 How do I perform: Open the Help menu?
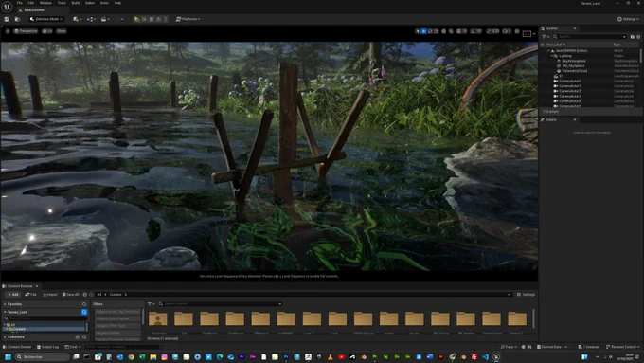pos(117,3)
